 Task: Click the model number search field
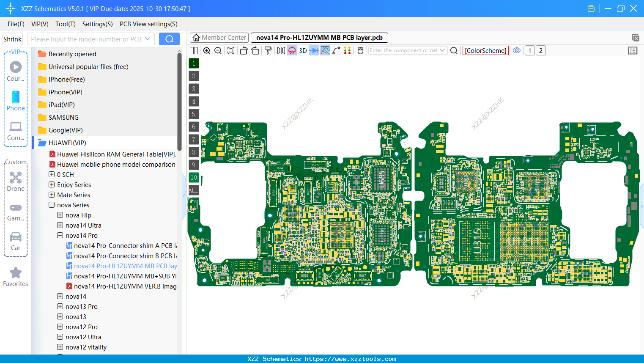(86, 39)
